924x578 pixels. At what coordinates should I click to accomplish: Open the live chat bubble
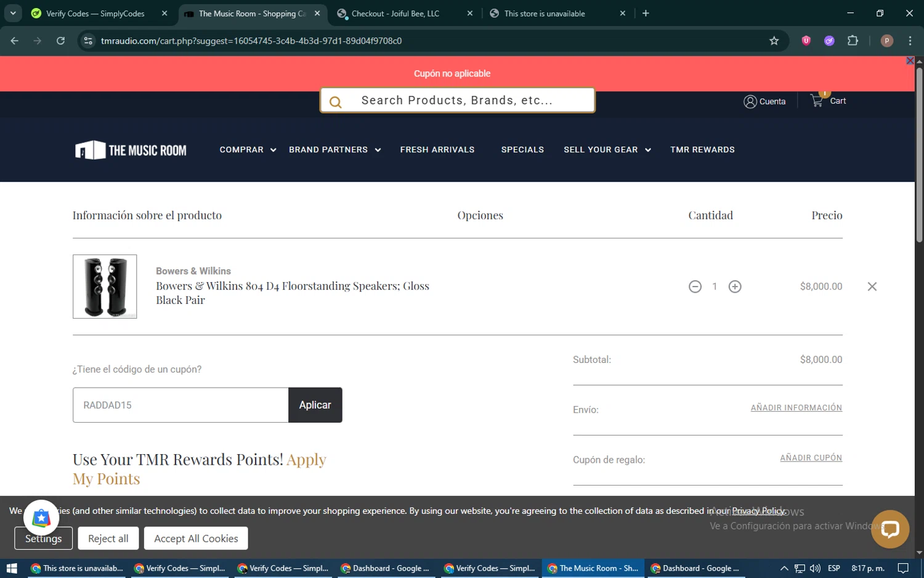[890, 529]
